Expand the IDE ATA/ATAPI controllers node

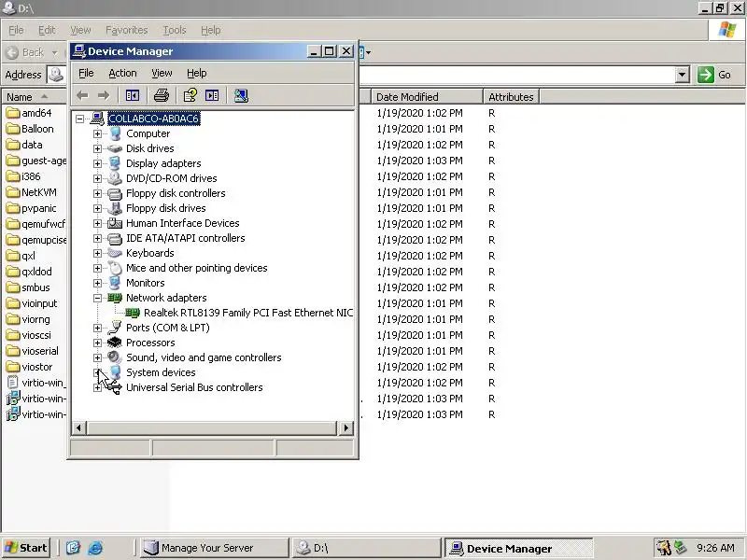coord(97,238)
